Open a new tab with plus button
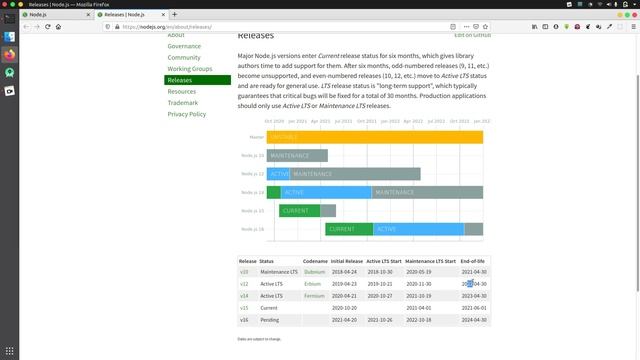Image resolution: width=640 pixels, height=360 pixels. (x=174, y=14)
